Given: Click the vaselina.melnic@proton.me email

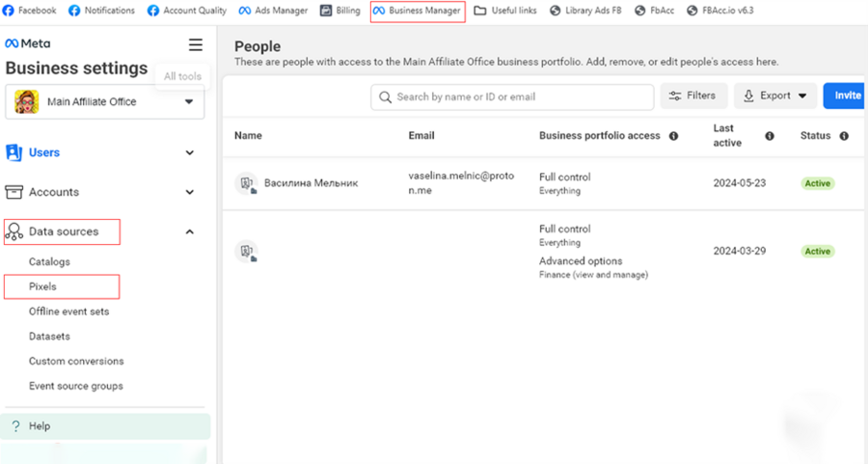Looking at the screenshot, I should point(461,182).
